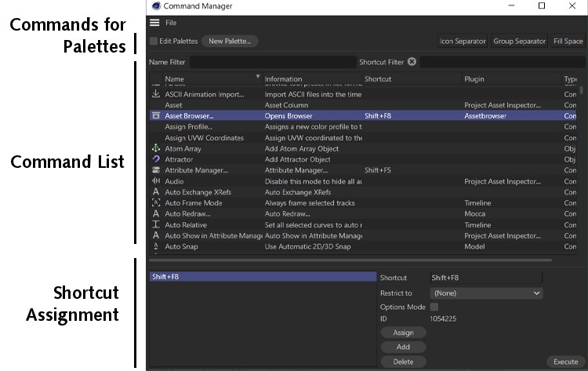Click the ASCII Animation Import row icon
Image resolution: width=588 pixels, height=371 pixels.
[156, 94]
